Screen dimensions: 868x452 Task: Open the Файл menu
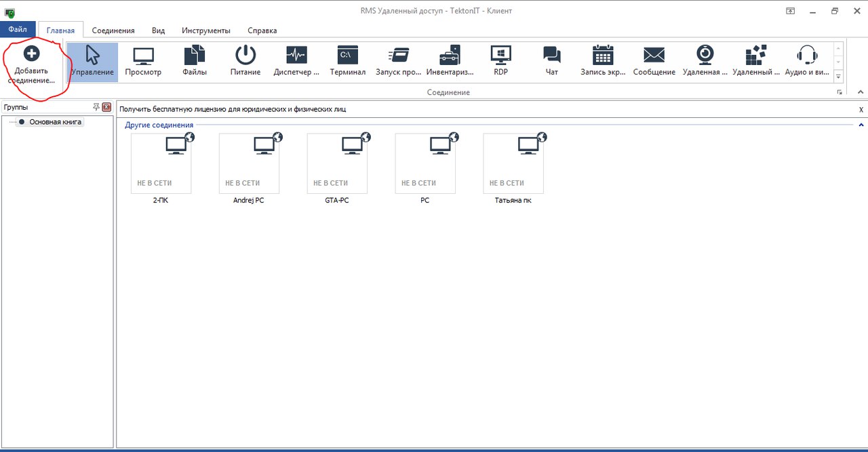(18, 30)
